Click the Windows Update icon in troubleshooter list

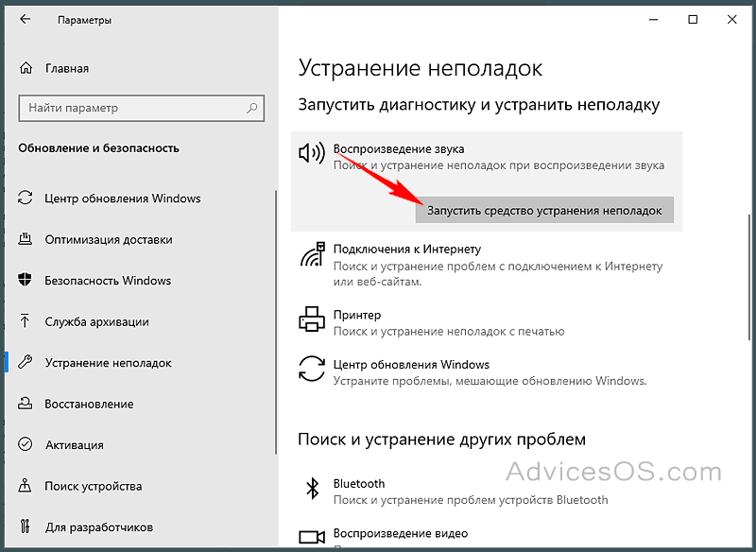[x=312, y=370]
